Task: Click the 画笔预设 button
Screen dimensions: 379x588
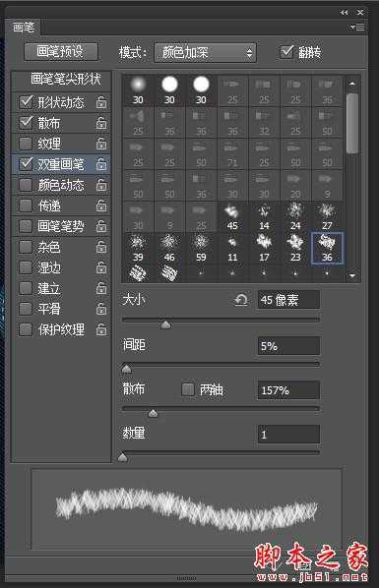Action: (x=61, y=51)
